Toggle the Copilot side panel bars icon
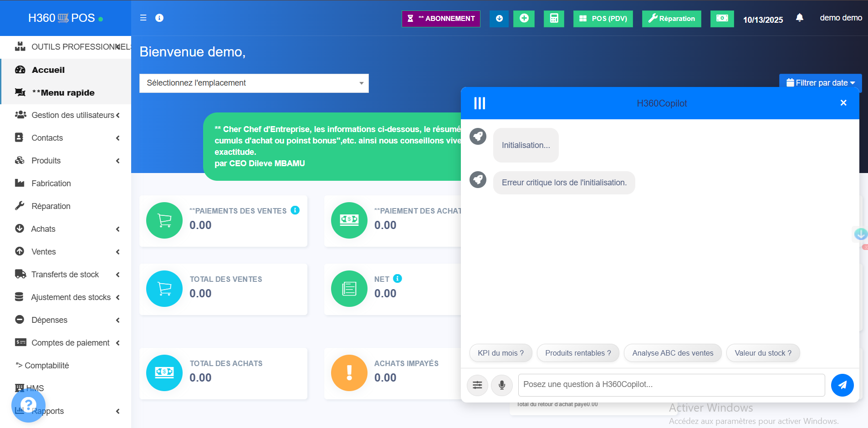Image resolution: width=868 pixels, height=428 pixels. (x=480, y=103)
